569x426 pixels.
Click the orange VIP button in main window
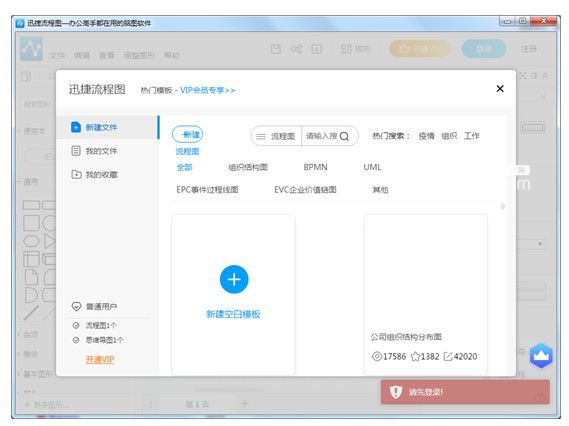420,49
